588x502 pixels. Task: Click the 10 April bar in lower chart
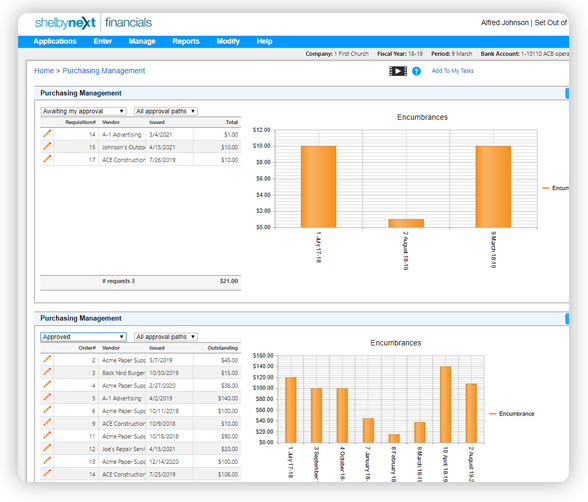coord(446,405)
